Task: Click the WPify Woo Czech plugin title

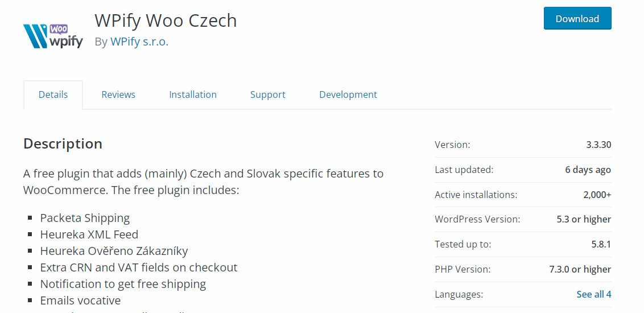Action: click(166, 20)
